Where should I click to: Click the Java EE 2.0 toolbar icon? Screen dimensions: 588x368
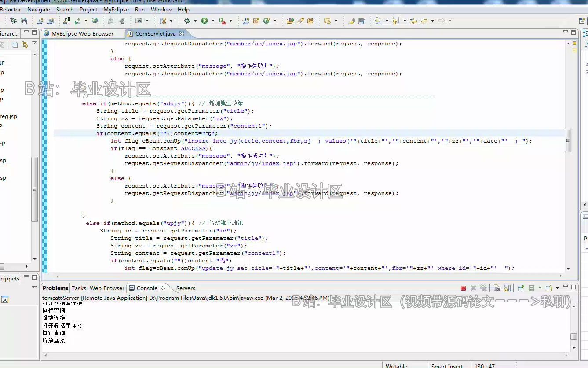tap(24, 21)
